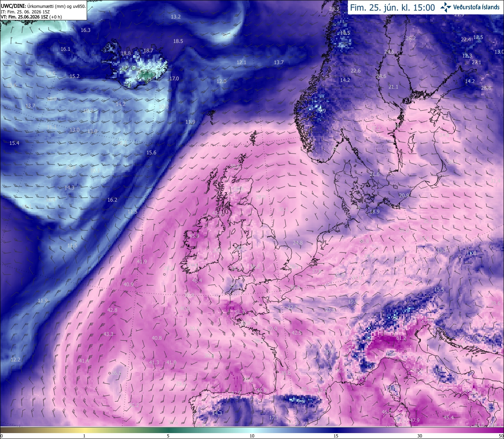Click the 45.4 value over southern Italy

coord(449,418)
